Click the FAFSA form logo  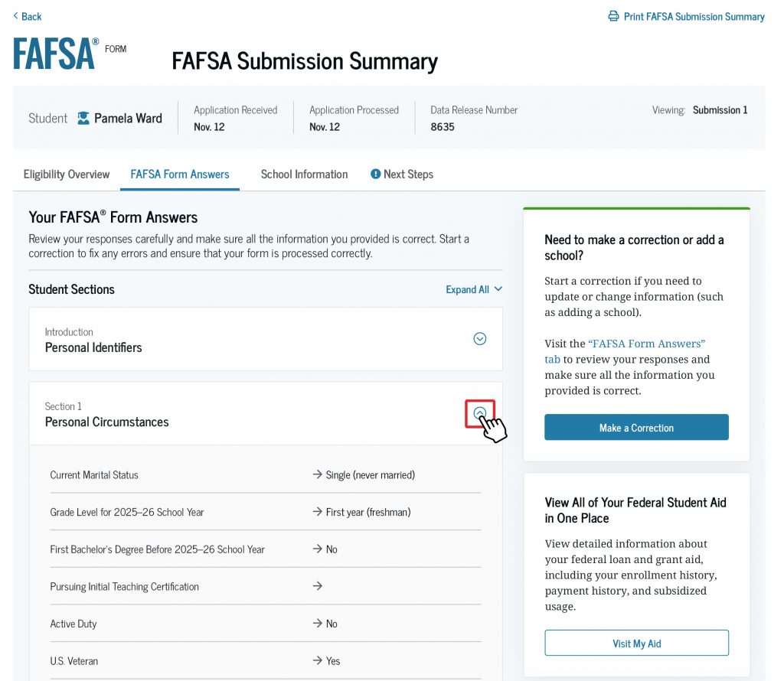69,54
